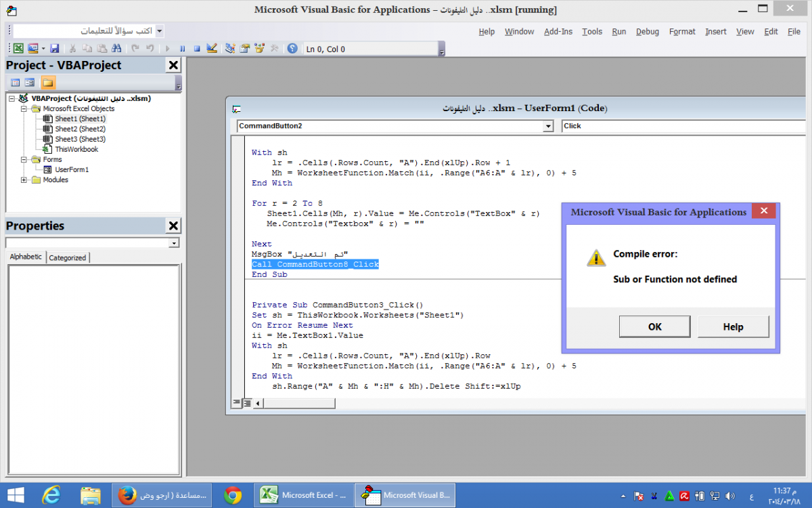Image resolution: width=812 pixels, height=508 pixels.
Task: Open the Window menu
Action: (x=520, y=31)
